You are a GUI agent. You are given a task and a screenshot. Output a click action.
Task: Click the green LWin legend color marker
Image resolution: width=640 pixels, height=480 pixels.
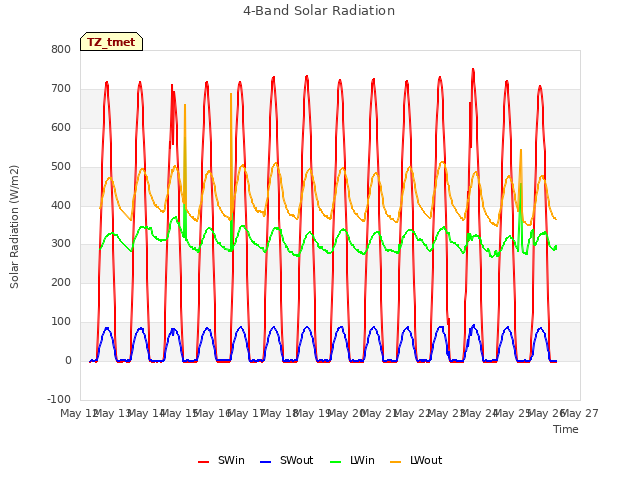(336, 462)
